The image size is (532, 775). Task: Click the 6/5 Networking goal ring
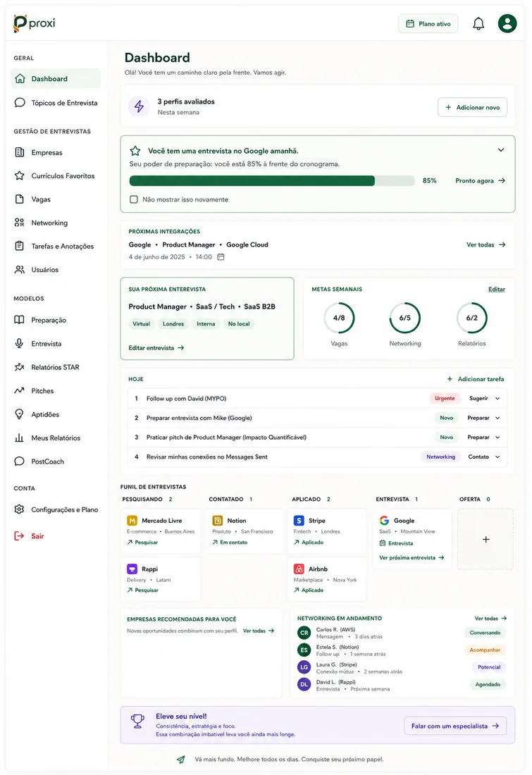point(405,318)
